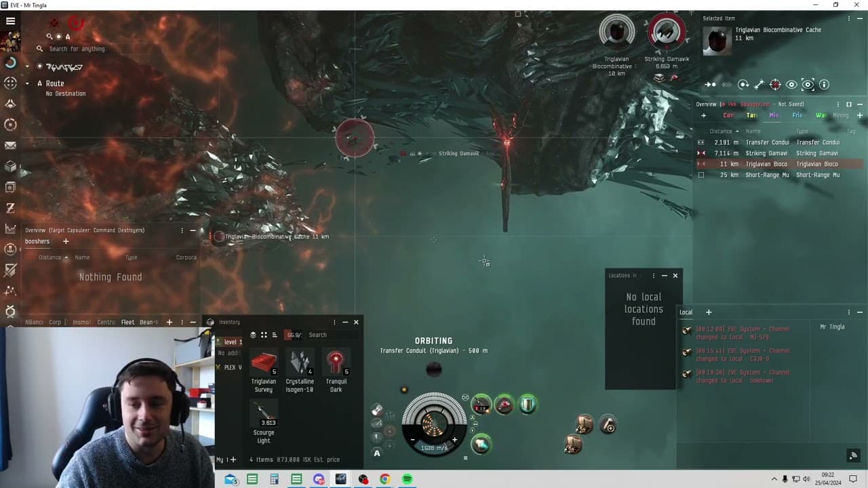Screen dimensions: 868x488
Task: Select the Fri overview tab
Action: pyautogui.click(x=797, y=115)
